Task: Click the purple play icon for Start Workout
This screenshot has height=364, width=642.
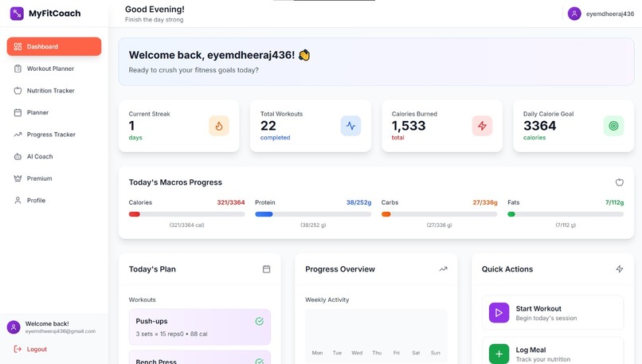Action: click(499, 313)
